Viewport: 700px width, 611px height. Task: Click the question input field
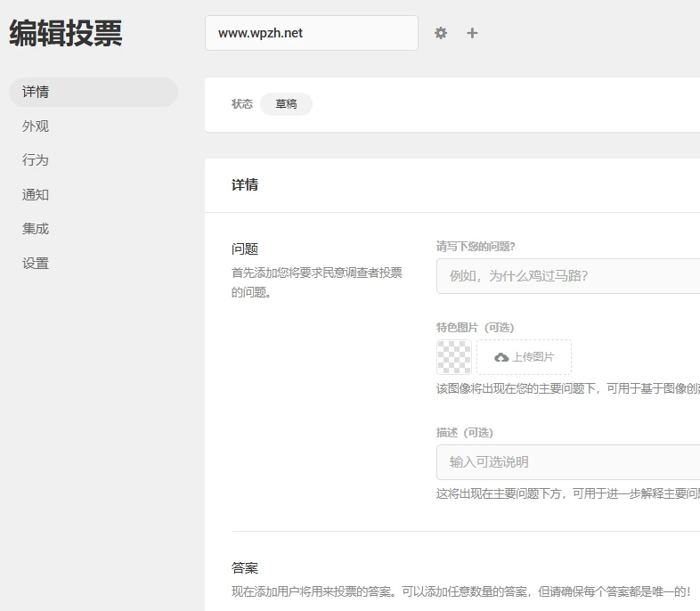(568, 276)
